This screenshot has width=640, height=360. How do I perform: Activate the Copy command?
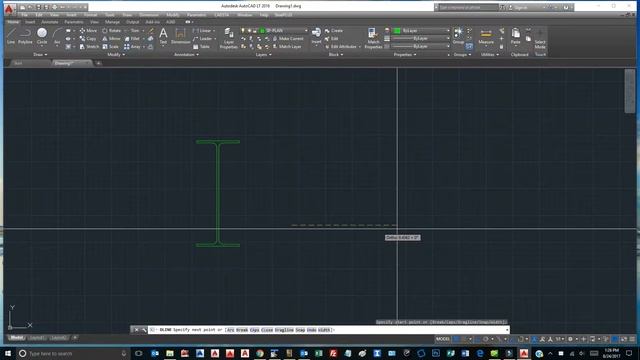pyautogui.click(x=88, y=39)
